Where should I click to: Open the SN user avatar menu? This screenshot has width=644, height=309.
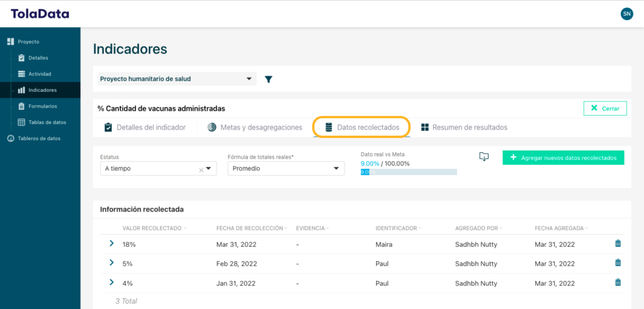tap(627, 14)
